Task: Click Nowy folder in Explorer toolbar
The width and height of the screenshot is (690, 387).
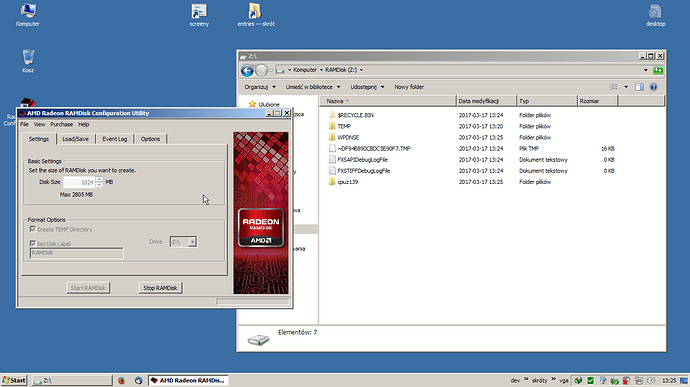Action: pos(409,87)
